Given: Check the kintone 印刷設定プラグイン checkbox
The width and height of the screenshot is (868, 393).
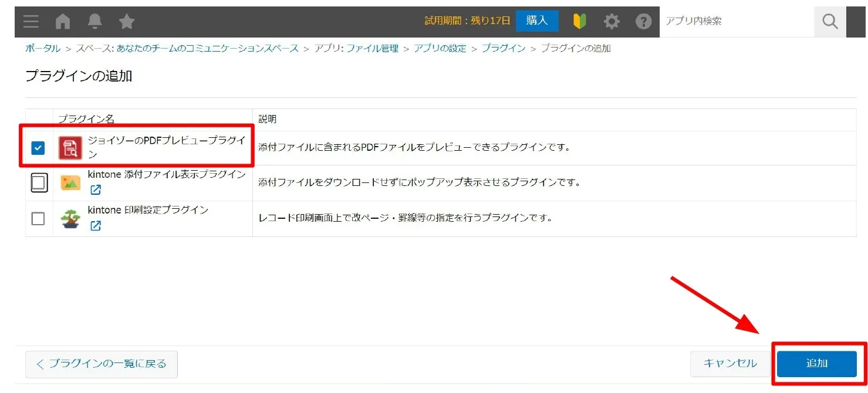Looking at the screenshot, I should click(38, 219).
